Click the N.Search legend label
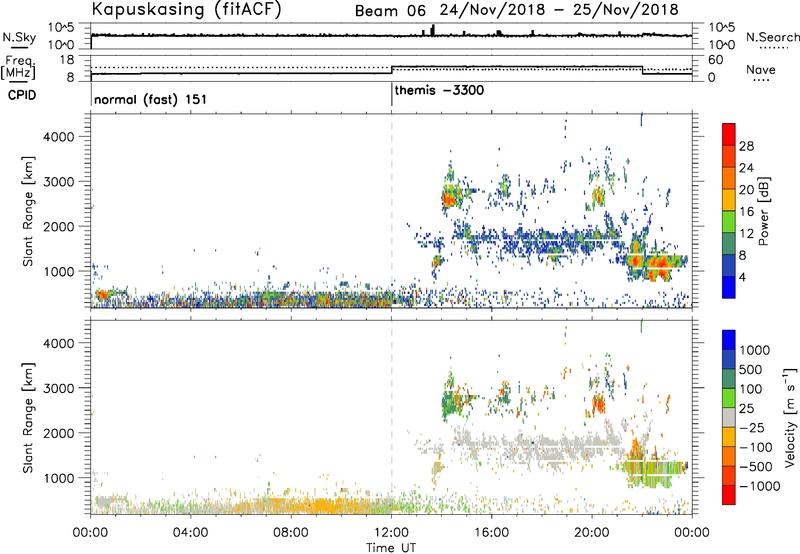This screenshot has height=554, width=800. (x=772, y=37)
